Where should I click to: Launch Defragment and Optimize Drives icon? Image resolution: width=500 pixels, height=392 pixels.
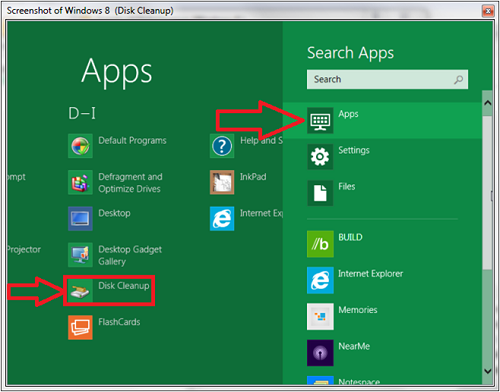coord(80,182)
